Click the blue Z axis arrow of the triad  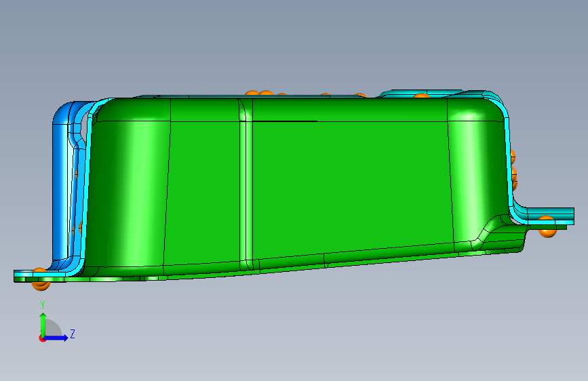click(56, 338)
